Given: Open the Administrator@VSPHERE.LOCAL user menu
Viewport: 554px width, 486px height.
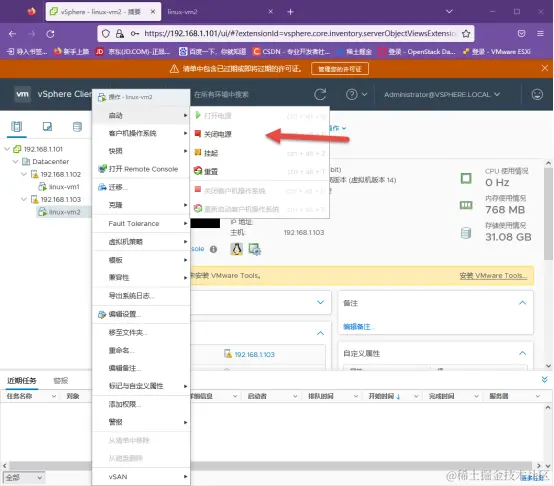Looking at the screenshot, I should (442, 95).
